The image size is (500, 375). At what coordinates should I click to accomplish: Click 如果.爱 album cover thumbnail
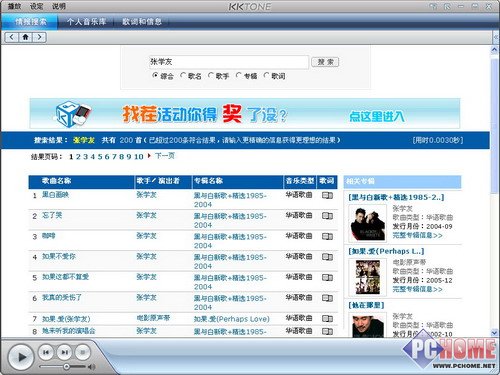click(368, 277)
